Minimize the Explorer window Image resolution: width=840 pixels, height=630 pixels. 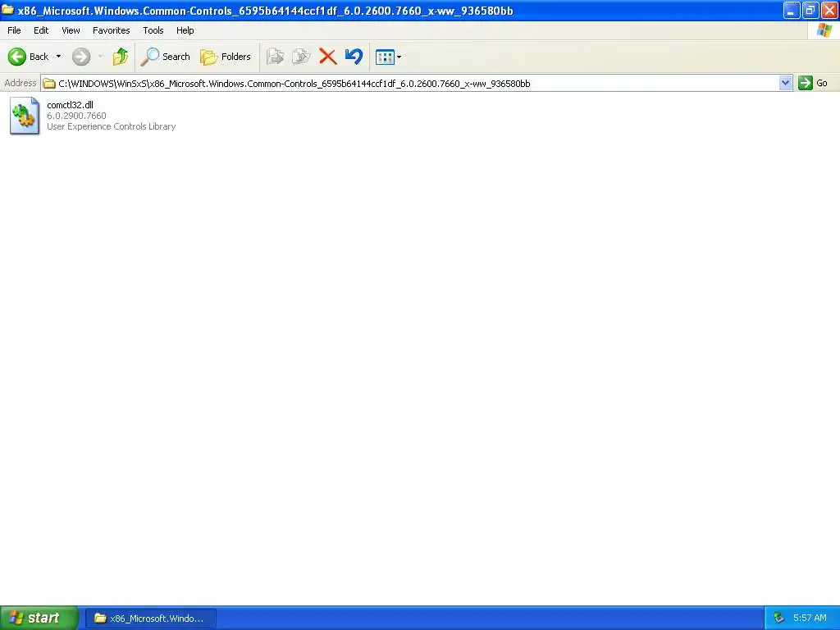[x=792, y=10]
